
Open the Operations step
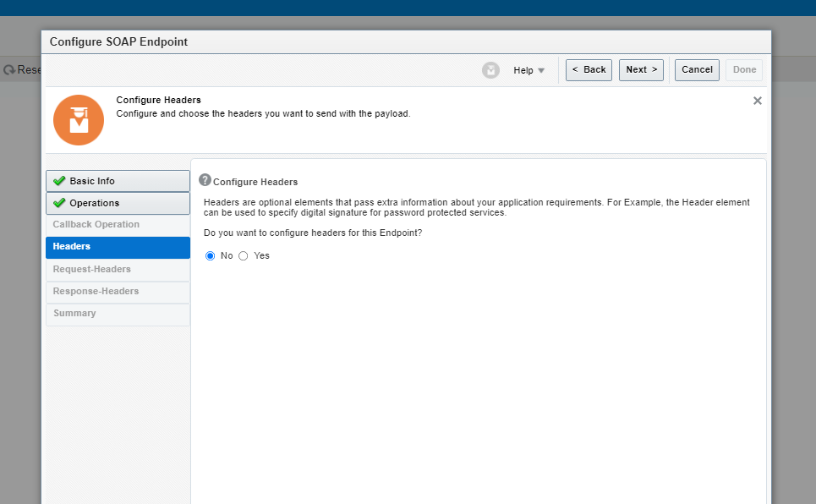[x=118, y=203]
